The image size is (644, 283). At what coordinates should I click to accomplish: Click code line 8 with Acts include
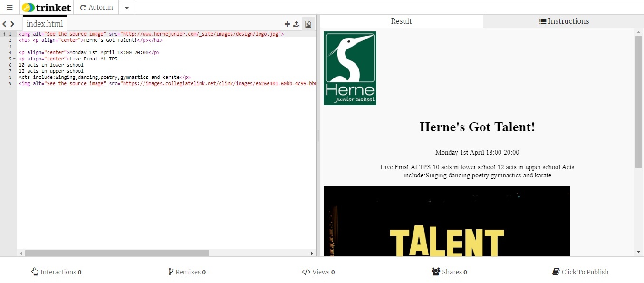point(105,78)
